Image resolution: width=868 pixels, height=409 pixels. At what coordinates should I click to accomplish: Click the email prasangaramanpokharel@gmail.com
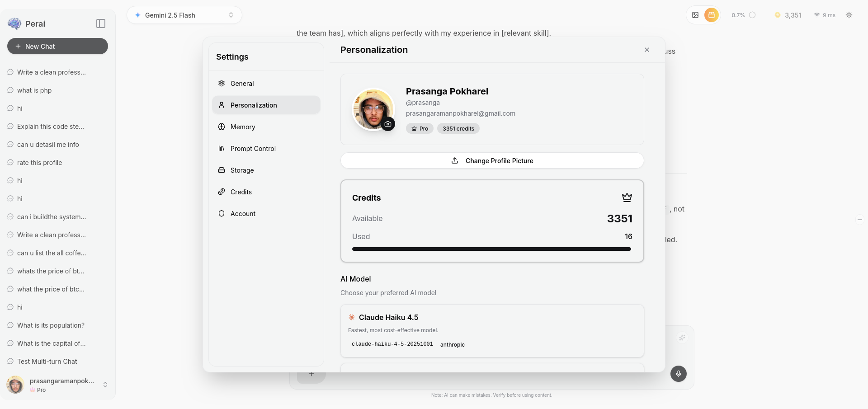click(461, 113)
